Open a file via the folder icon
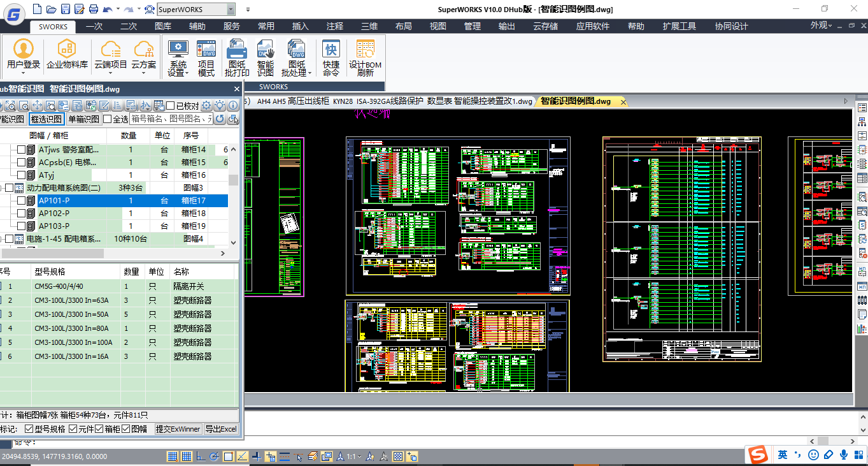Image resolution: width=868 pixels, height=466 pixels. tap(51, 9)
